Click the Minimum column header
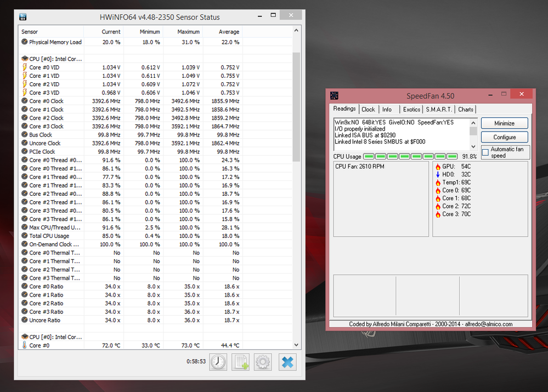The height and width of the screenshot is (392, 548). pyautogui.click(x=143, y=31)
